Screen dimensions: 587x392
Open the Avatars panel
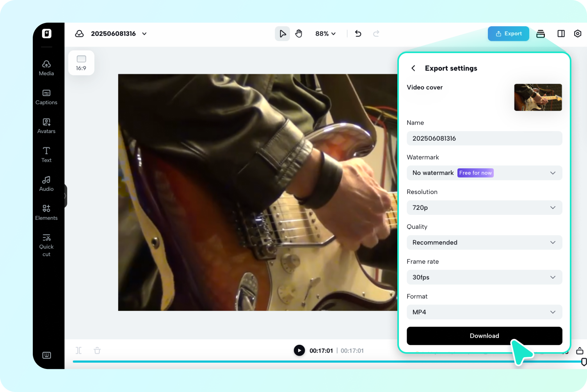tap(46, 126)
